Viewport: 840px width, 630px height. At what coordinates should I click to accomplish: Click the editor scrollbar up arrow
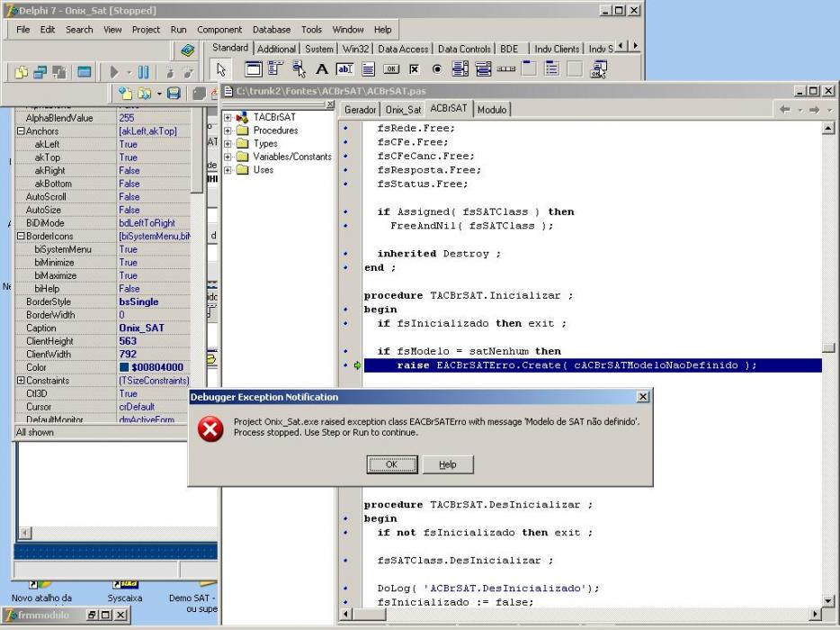click(x=828, y=128)
